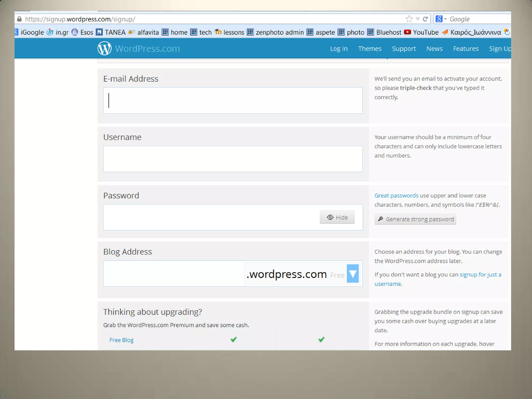Expand the .wordpress.com domain dropdown
Screen dimensions: 532x399
coord(353,274)
